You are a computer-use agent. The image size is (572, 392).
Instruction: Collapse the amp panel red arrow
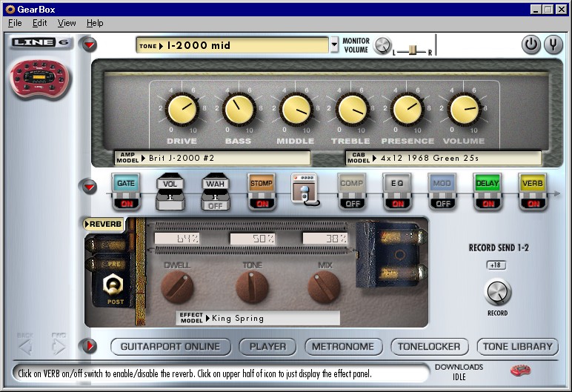coord(89,44)
